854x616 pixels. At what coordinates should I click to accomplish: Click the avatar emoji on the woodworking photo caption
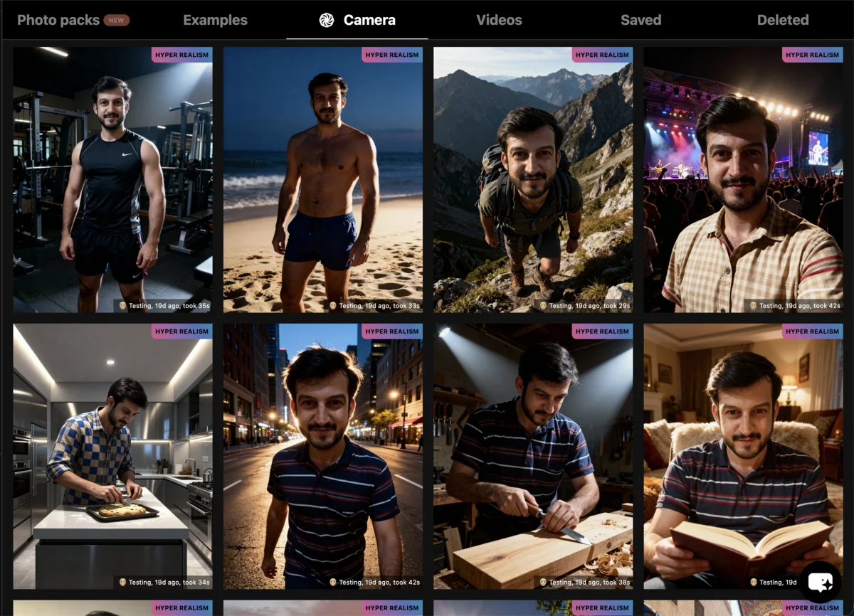coord(542,582)
